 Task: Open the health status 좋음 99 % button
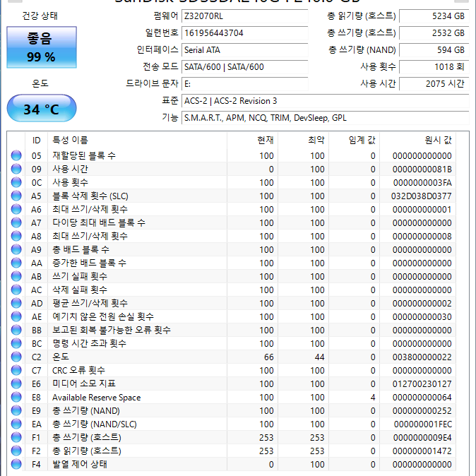[42, 47]
